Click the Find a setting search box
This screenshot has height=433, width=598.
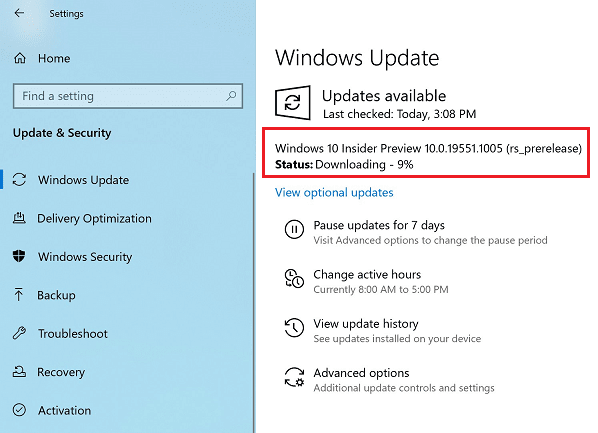click(x=128, y=96)
